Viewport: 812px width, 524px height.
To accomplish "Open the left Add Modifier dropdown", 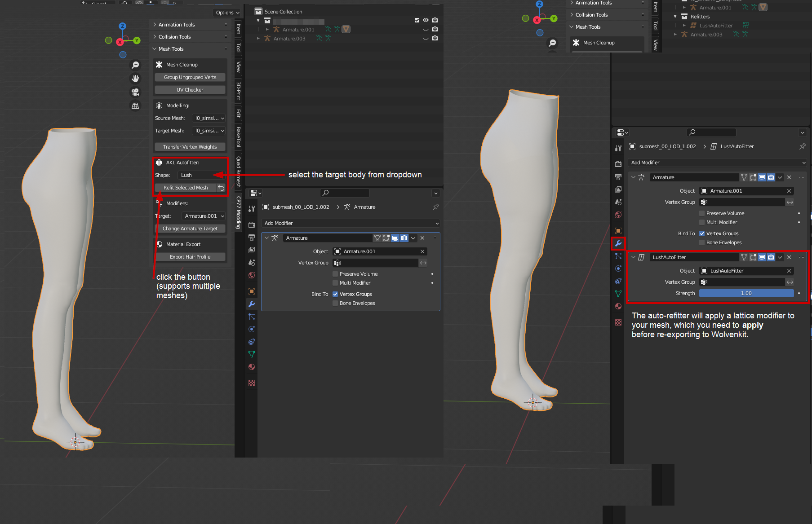I will tap(351, 223).
